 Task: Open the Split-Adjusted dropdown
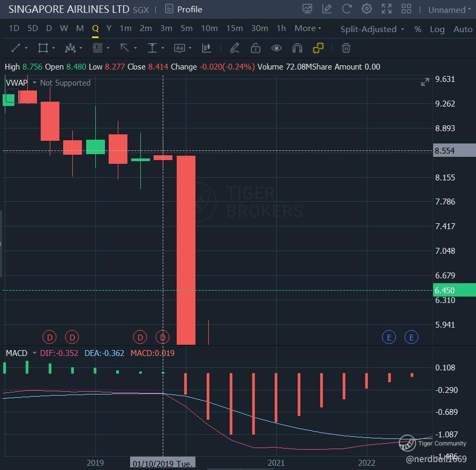point(372,29)
